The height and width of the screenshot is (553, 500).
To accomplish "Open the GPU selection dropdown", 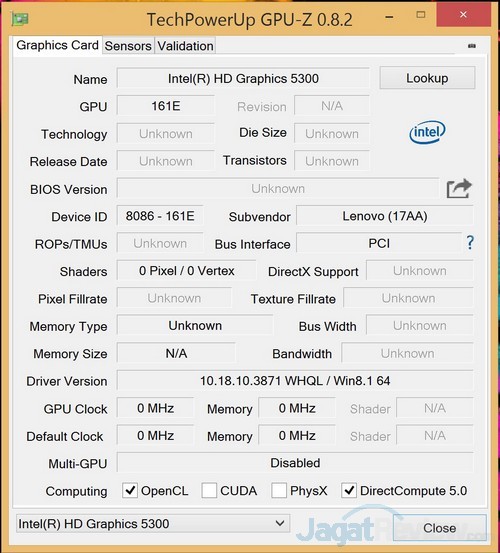I will point(153,524).
